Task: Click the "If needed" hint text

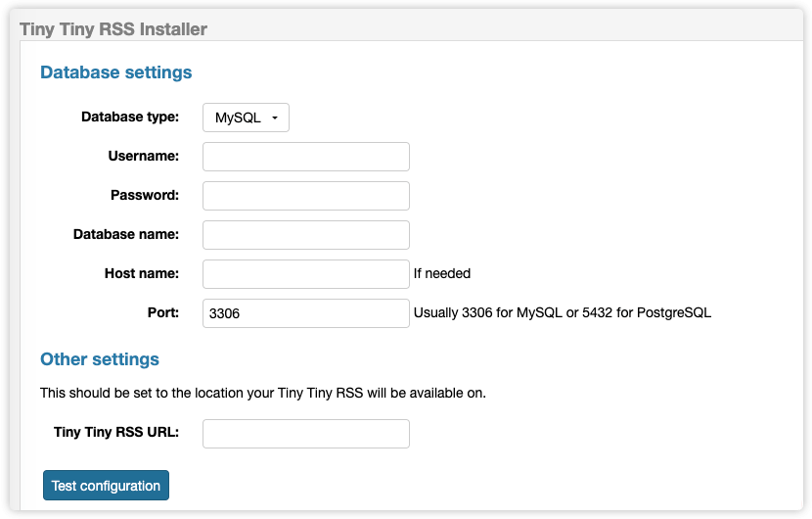Action: [442, 274]
